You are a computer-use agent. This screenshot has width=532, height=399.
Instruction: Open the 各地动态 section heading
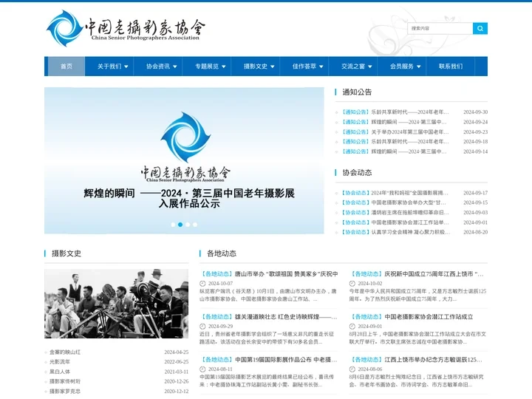click(x=222, y=253)
